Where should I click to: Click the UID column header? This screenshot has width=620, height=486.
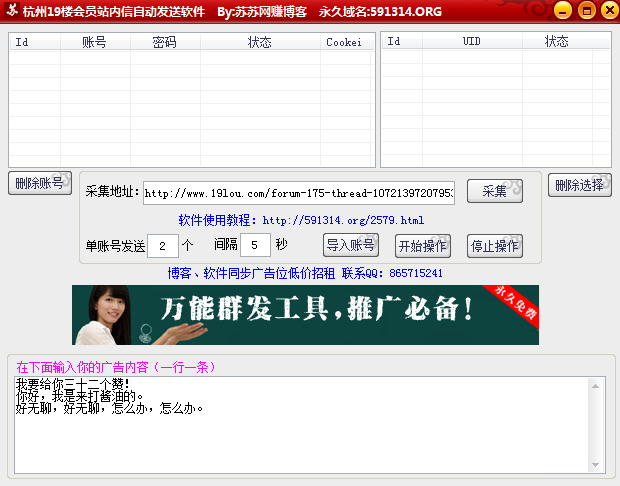pyautogui.click(x=472, y=41)
